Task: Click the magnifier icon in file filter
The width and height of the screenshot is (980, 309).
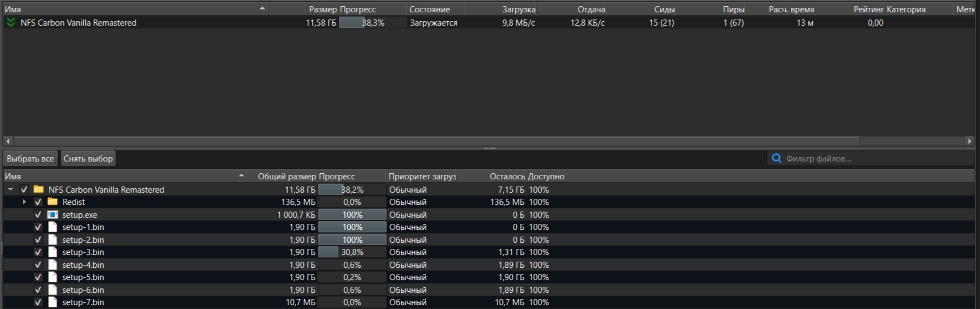Action: (777, 159)
